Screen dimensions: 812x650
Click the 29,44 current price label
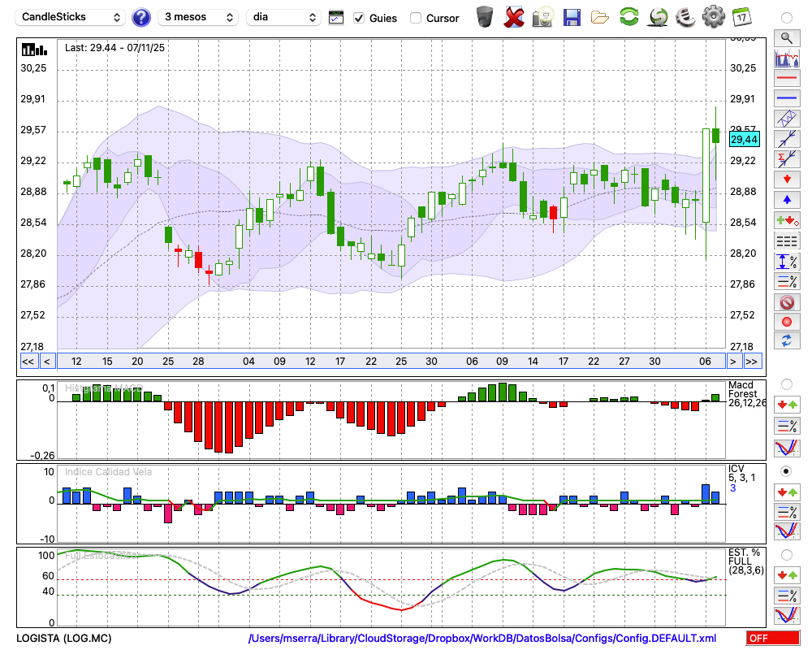pyautogui.click(x=744, y=140)
